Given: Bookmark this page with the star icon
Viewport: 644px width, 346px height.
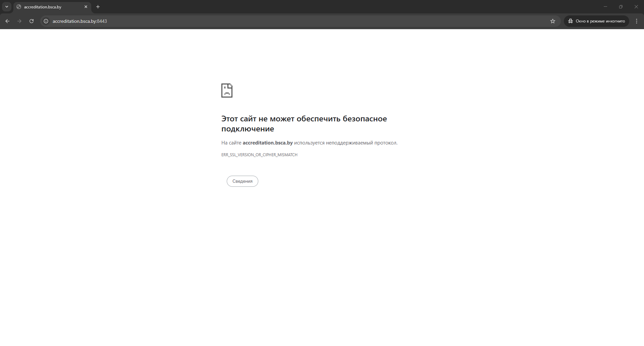Looking at the screenshot, I should (x=553, y=21).
